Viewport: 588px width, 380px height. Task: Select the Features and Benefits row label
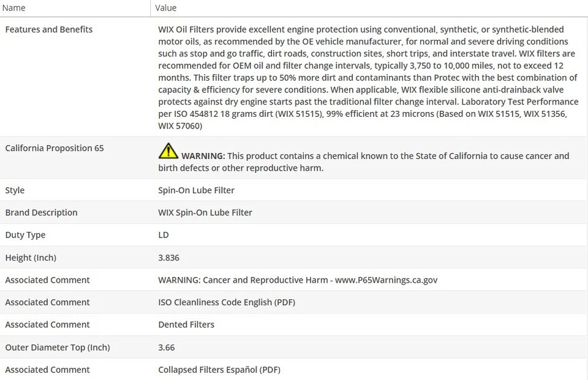[x=48, y=29]
